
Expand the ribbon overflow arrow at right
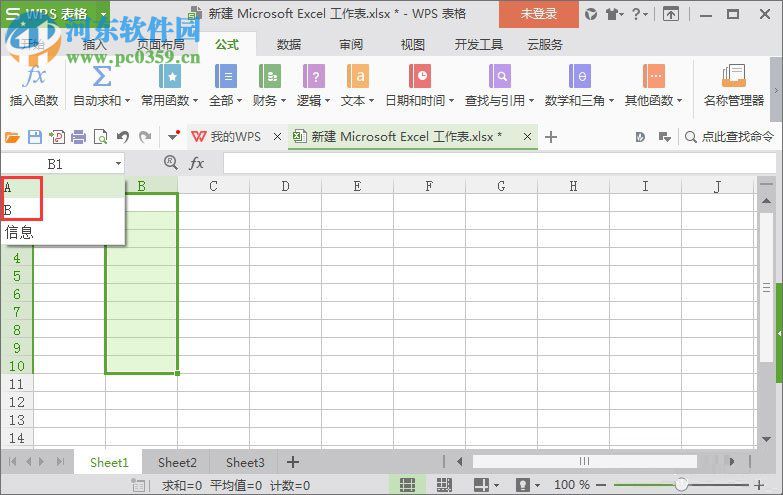pyautogui.click(x=777, y=90)
